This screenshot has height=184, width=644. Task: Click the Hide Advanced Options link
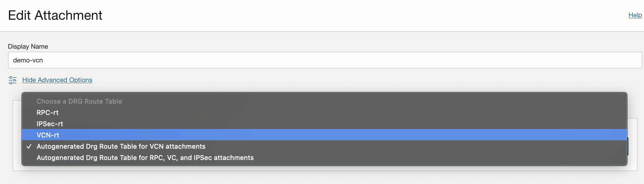pos(57,80)
